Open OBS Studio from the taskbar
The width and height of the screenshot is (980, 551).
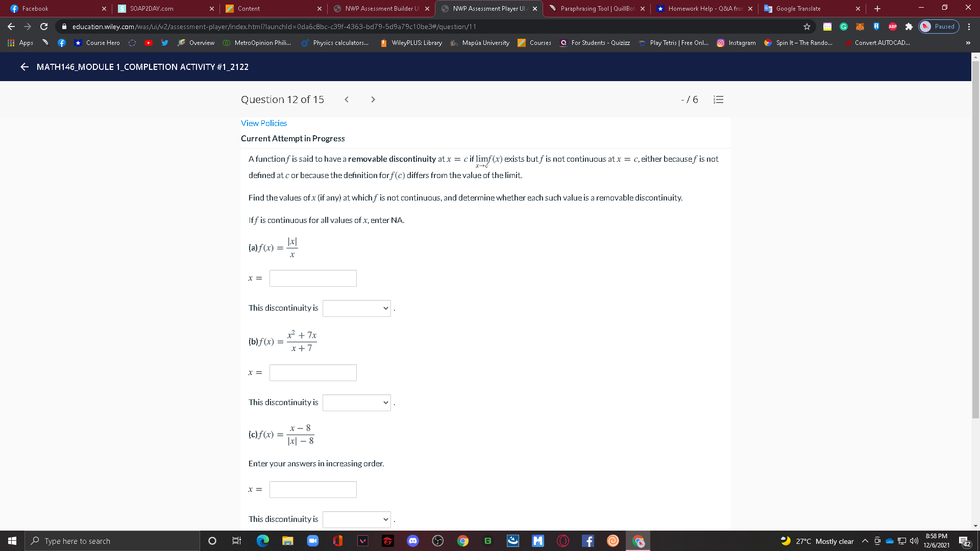[x=437, y=541]
